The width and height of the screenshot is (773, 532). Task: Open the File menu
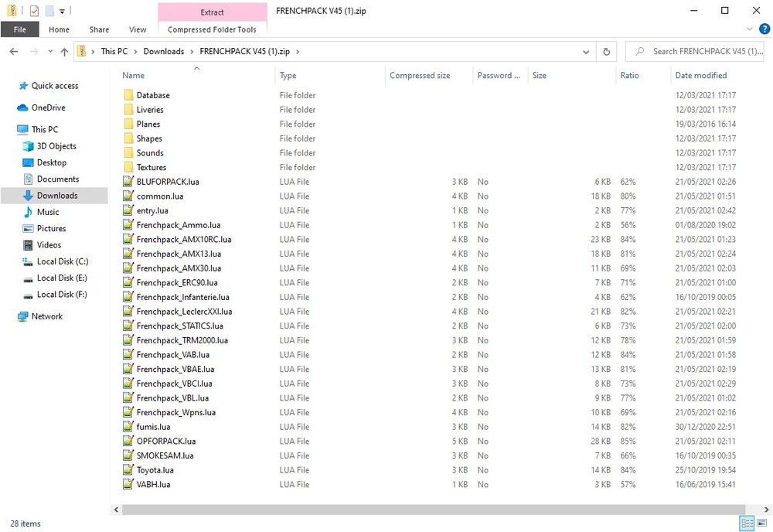(x=19, y=29)
